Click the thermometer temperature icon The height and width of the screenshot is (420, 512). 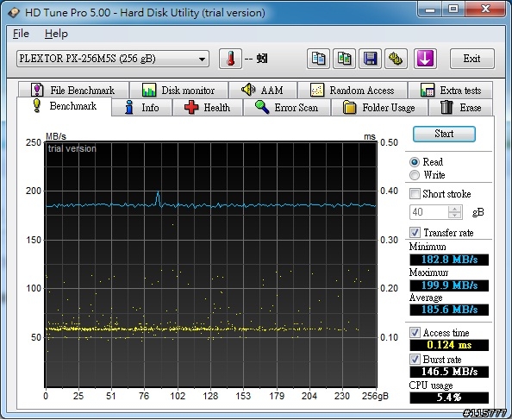pyautogui.click(x=230, y=59)
